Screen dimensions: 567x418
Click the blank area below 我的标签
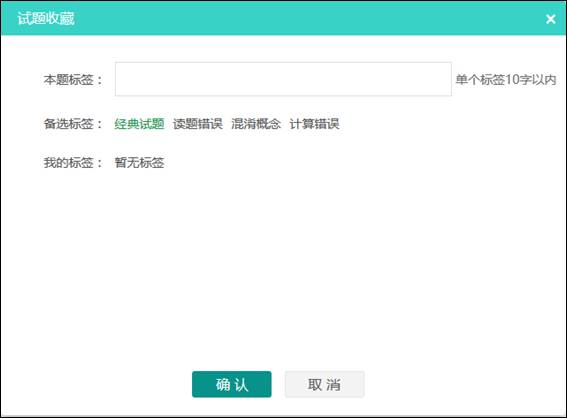283,268
